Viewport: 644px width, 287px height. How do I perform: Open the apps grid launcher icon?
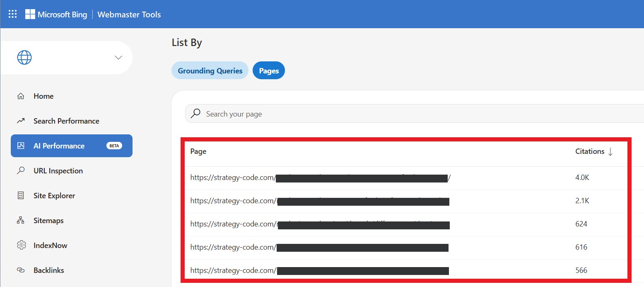(13, 14)
